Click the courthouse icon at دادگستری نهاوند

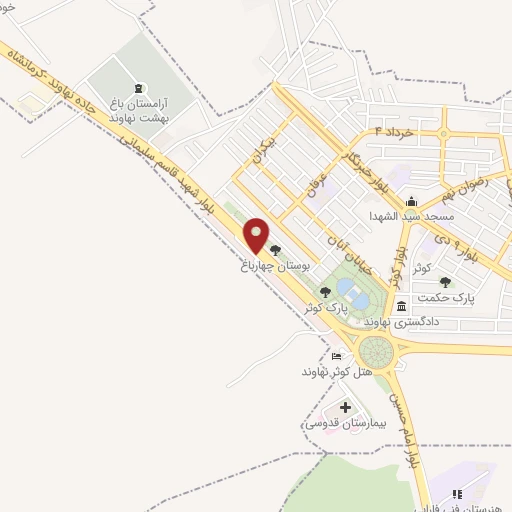pyautogui.click(x=401, y=306)
